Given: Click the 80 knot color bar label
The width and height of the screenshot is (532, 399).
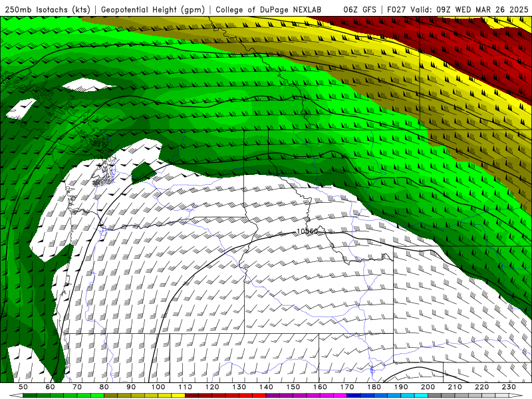Looking at the screenshot, I should tap(104, 387).
